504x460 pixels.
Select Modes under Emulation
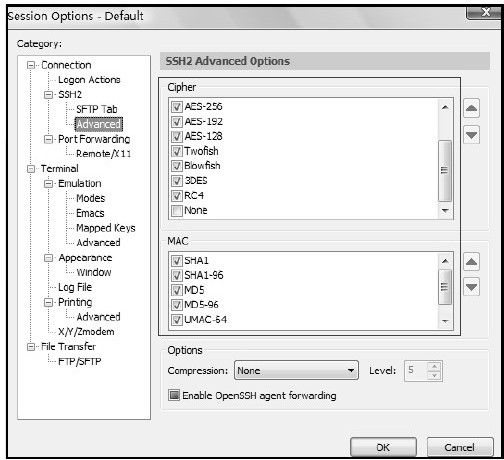pyautogui.click(x=91, y=198)
